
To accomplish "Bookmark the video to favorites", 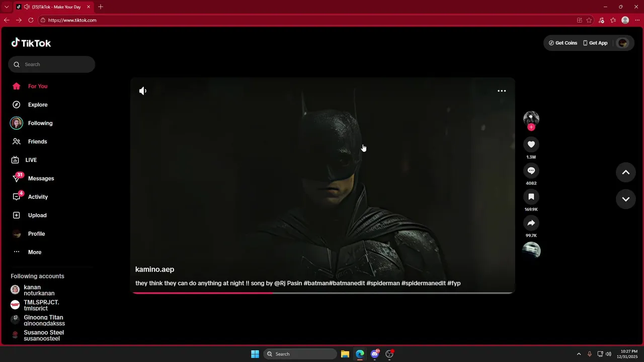I will point(531,197).
